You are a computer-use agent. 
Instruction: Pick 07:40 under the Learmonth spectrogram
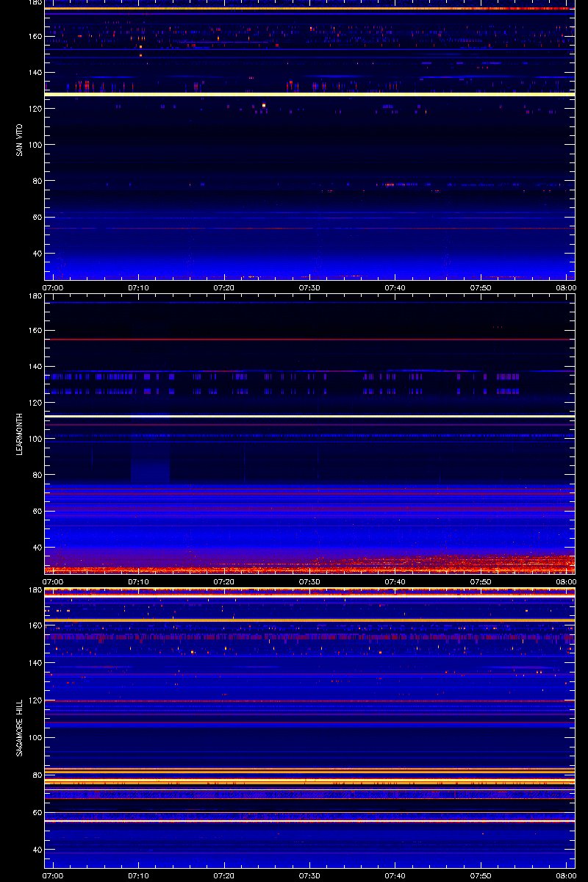(395, 581)
